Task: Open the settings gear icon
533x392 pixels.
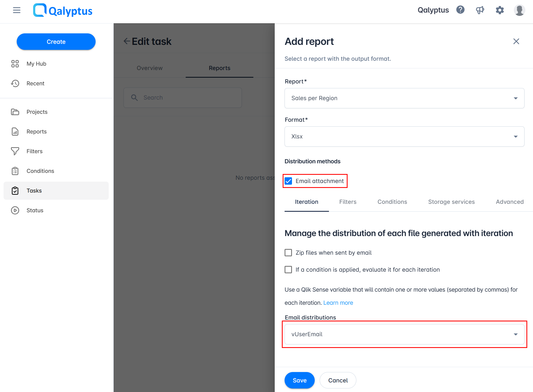Action: pos(500,10)
